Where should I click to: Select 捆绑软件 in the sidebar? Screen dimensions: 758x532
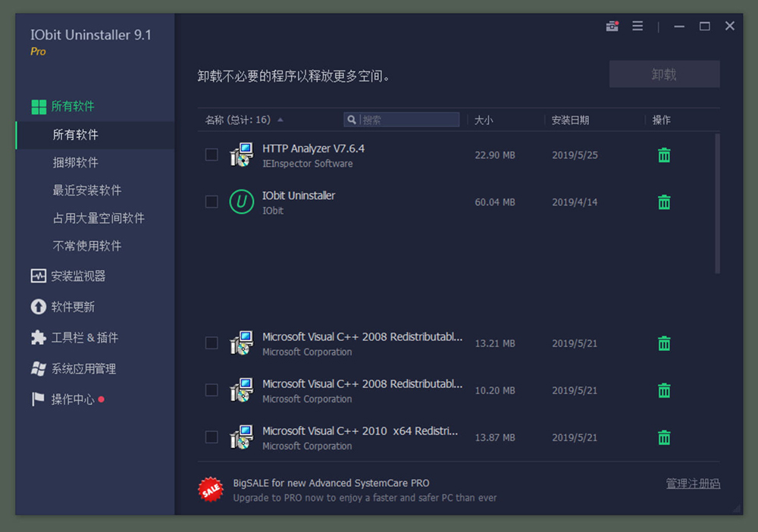(x=76, y=162)
